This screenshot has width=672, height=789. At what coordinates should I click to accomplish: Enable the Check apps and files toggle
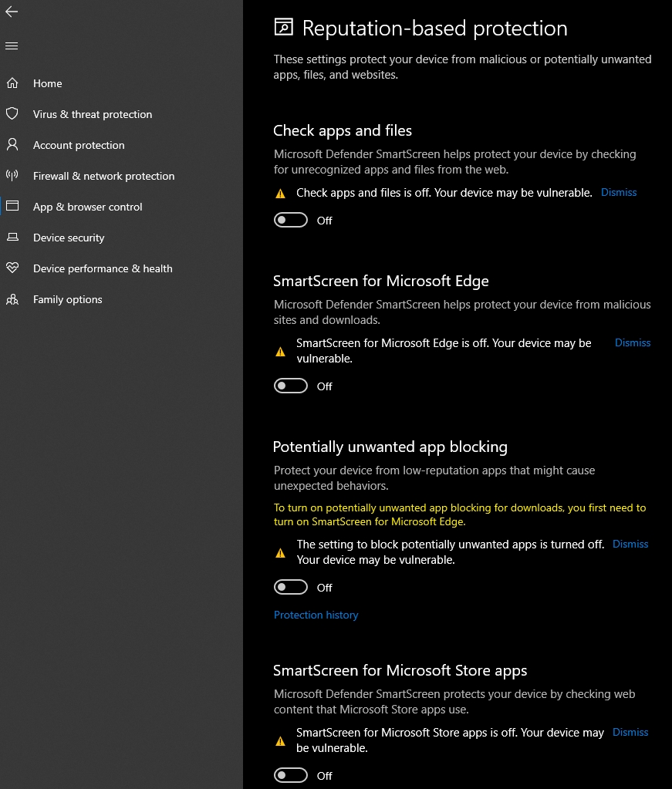coord(291,221)
